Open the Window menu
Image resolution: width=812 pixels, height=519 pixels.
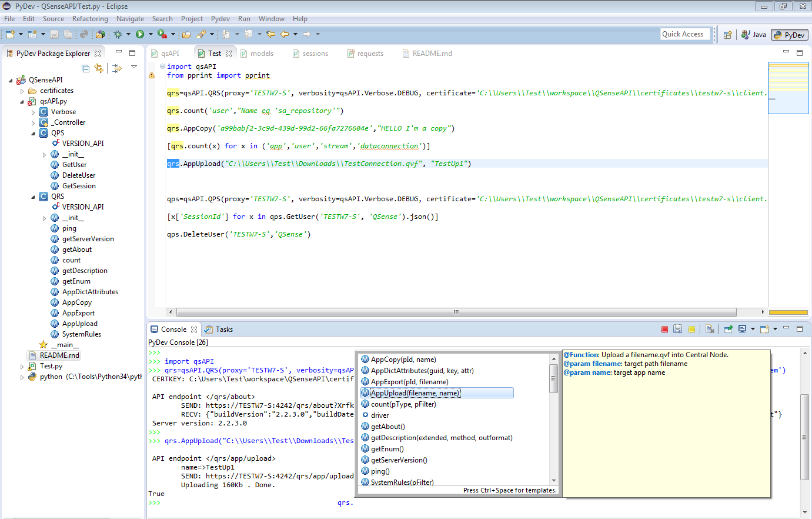[x=272, y=19]
